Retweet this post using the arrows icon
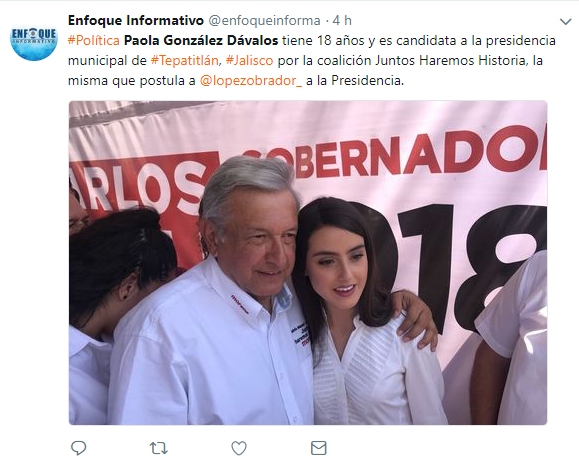Viewport: 579px width, 461px height. point(159,448)
